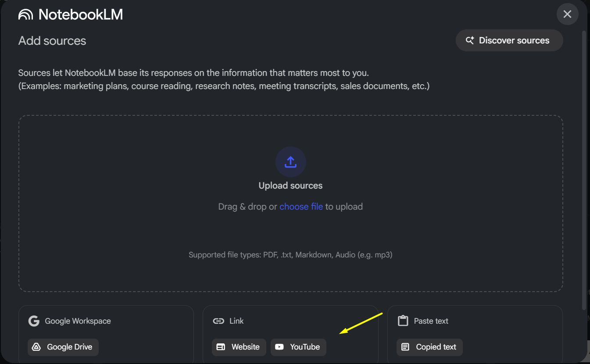Click the Add sources heading

pyautogui.click(x=52, y=41)
